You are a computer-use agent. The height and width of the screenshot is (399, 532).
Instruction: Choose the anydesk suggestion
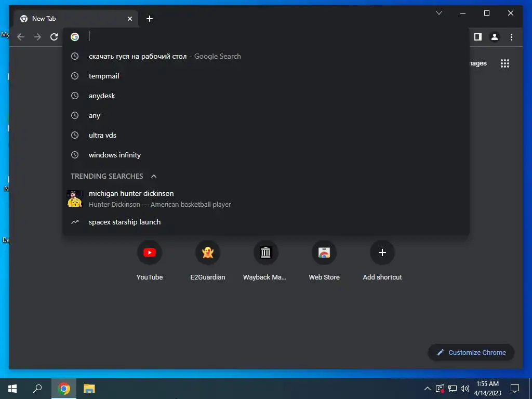266,96
